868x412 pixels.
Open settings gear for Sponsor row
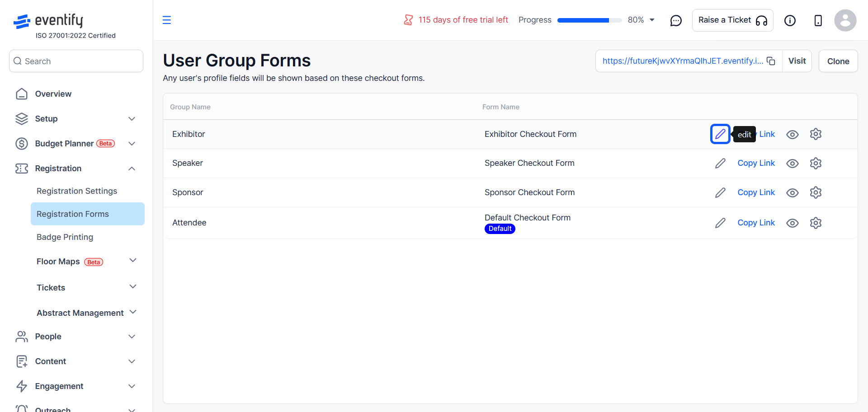point(816,192)
